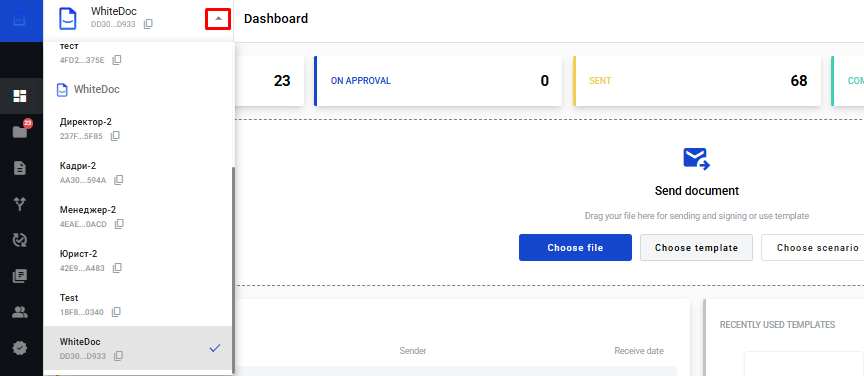Open the users icon in sidebar
Viewport: 864px width, 376px height.
tap(20, 312)
